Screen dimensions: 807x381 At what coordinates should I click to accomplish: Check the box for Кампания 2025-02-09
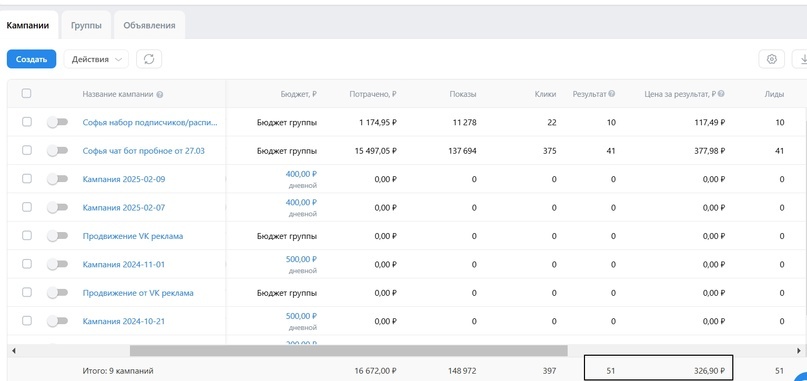26,179
